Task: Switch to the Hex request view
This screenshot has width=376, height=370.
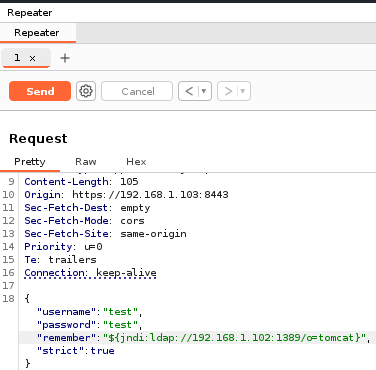Action: (136, 162)
